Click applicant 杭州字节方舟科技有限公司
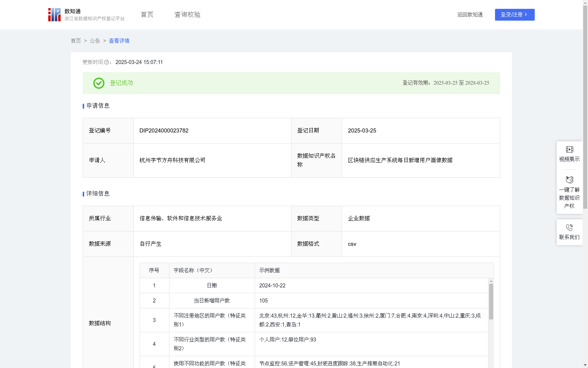The height and width of the screenshot is (368, 588). (172, 160)
